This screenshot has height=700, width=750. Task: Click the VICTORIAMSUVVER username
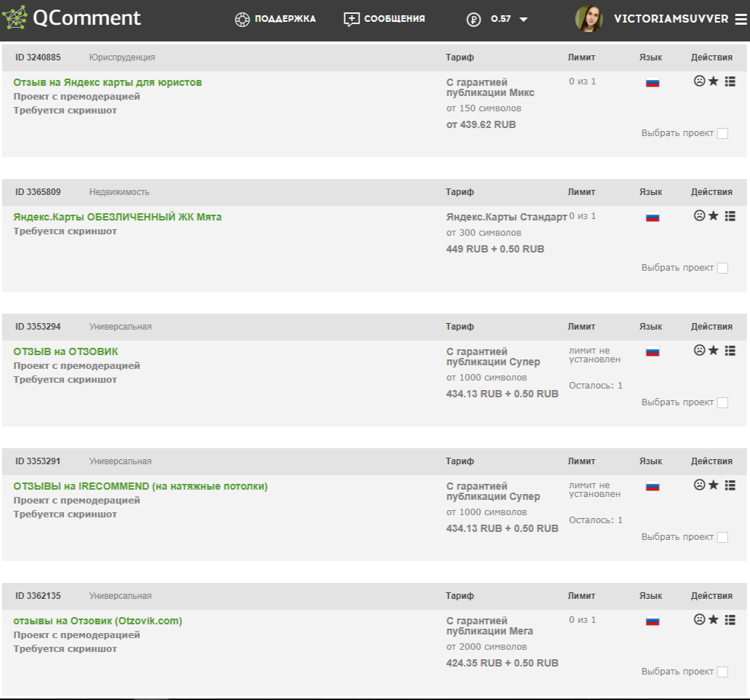671,19
